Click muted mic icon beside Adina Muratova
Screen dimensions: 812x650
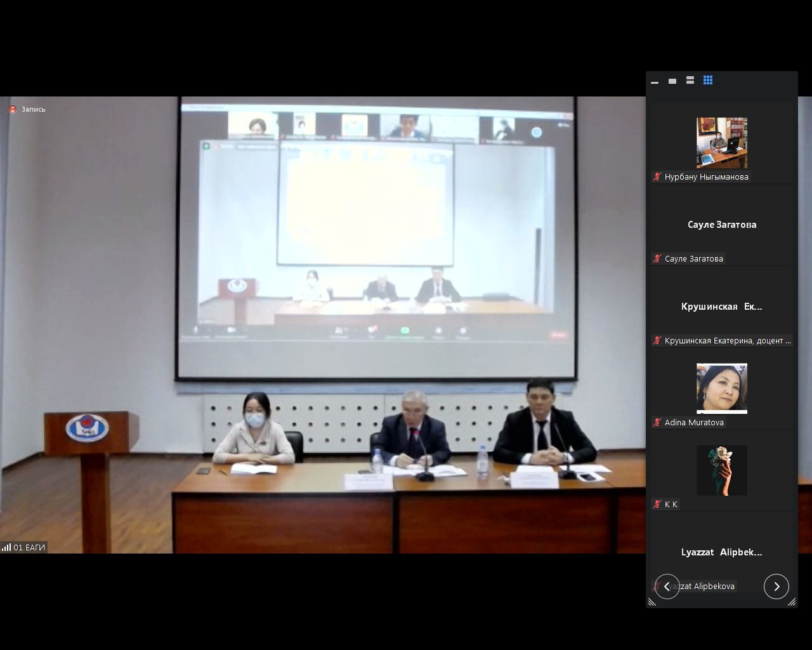coord(657,423)
